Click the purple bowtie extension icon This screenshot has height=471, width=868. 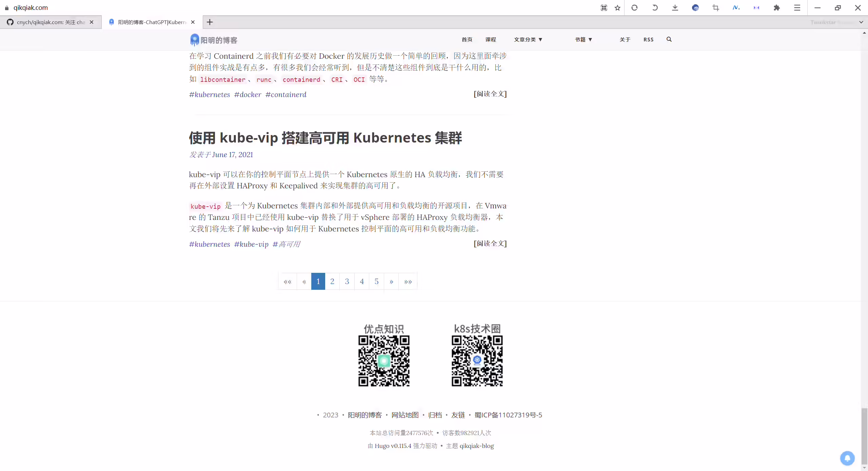pos(756,8)
